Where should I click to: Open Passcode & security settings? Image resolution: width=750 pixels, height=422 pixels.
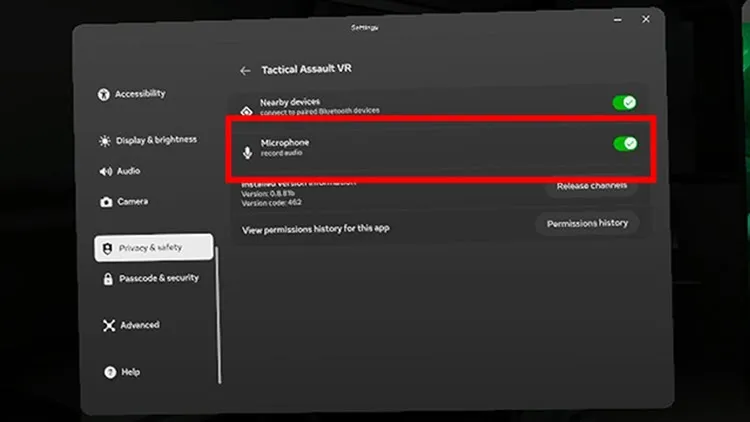pos(151,278)
